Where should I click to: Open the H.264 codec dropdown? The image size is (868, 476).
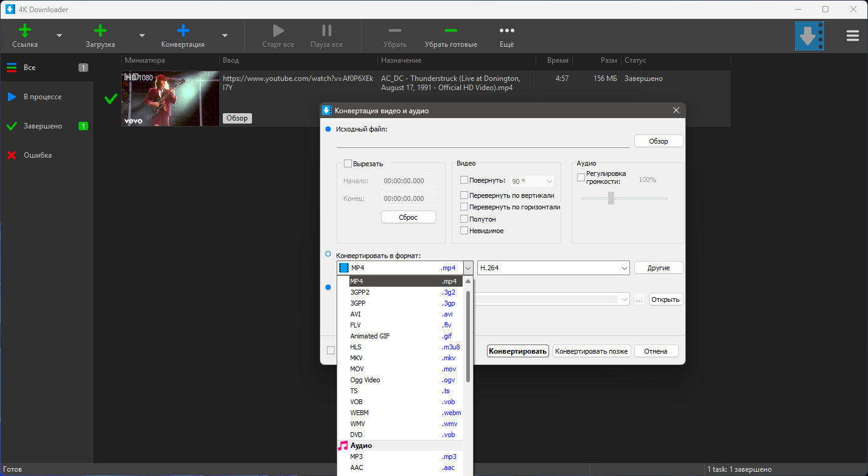click(x=553, y=268)
